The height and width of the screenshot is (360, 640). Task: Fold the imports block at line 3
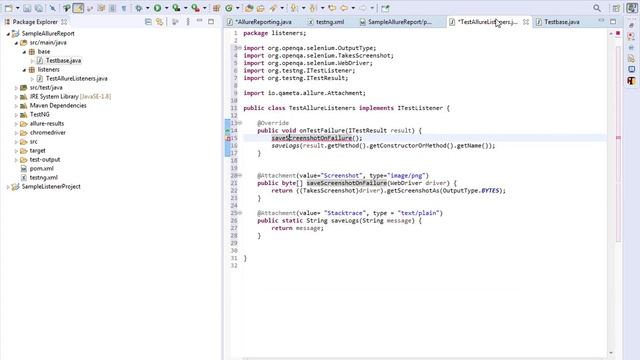pos(240,48)
